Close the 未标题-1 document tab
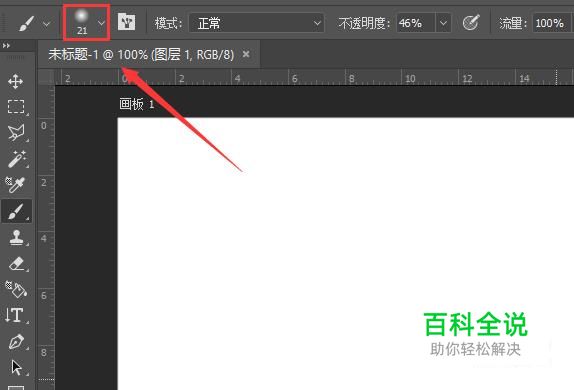Image resolution: width=574 pixels, height=390 pixels. pyautogui.click(x=246, y=55)
